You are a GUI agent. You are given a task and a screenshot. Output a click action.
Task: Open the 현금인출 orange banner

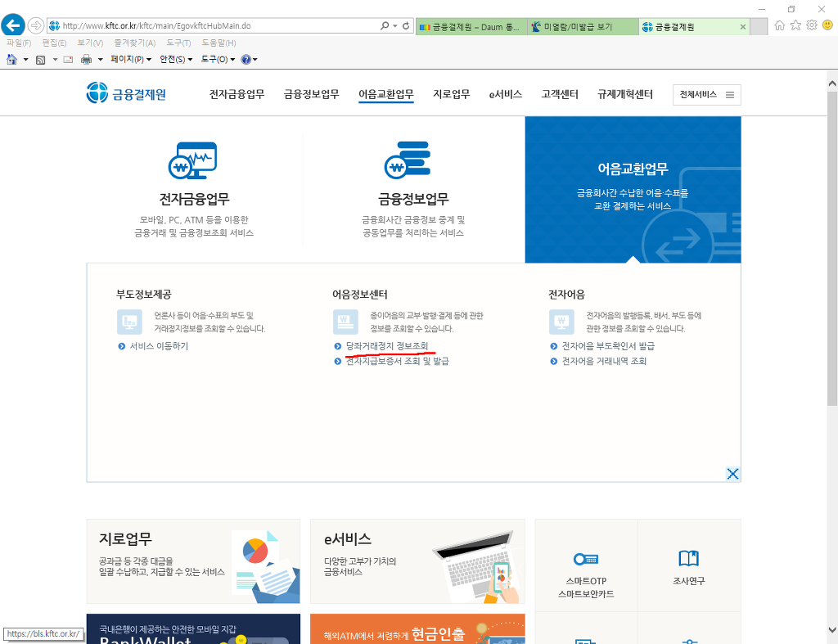pyautogui.click(x=417, y=629)
